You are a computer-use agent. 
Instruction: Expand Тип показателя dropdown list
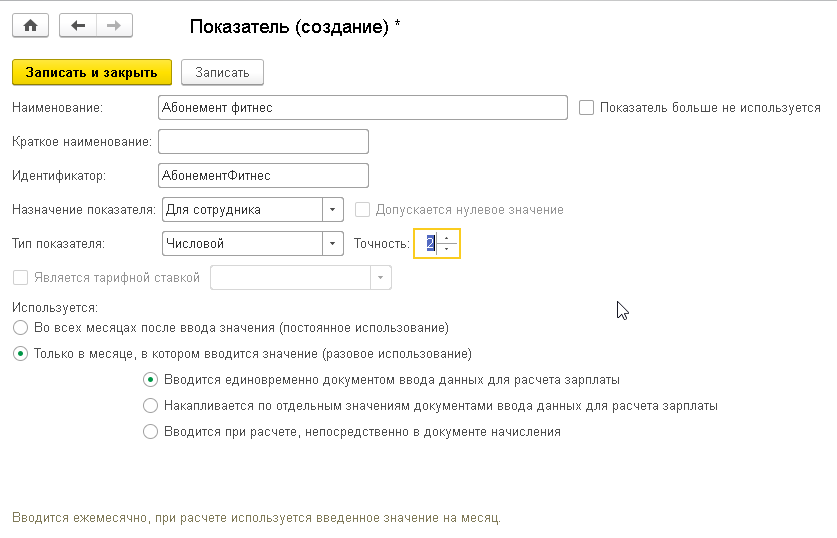pos(333,243)
